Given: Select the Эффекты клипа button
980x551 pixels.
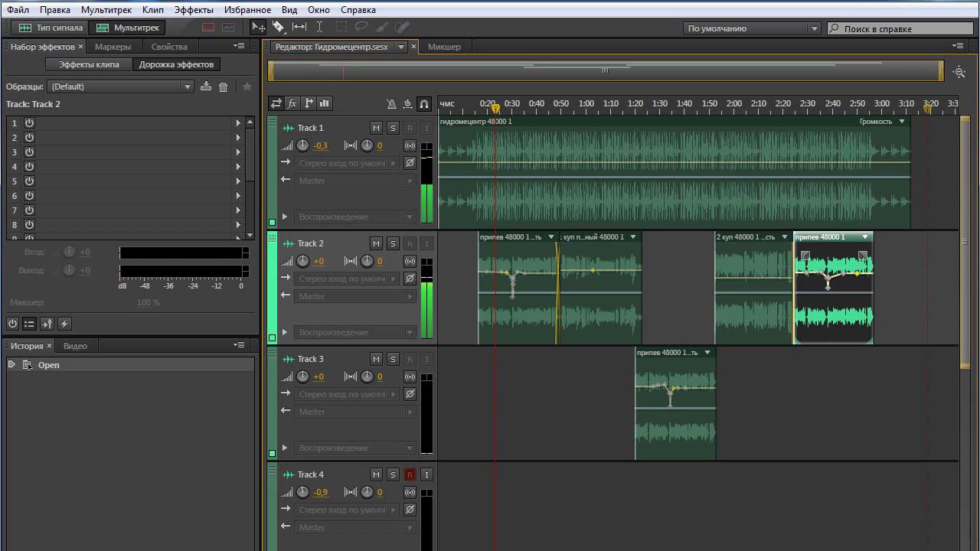Looking at the screenshot, I should tap(89, 64).
